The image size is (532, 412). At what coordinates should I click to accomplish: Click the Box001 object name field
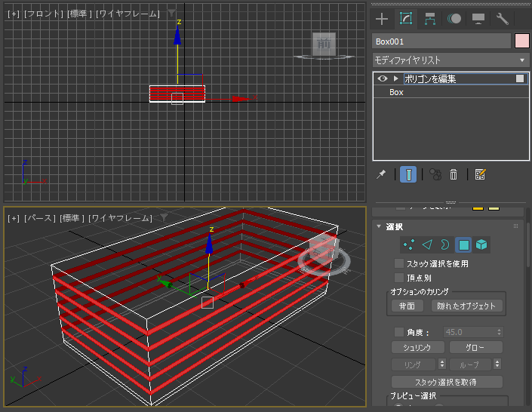tap(441, 42)
